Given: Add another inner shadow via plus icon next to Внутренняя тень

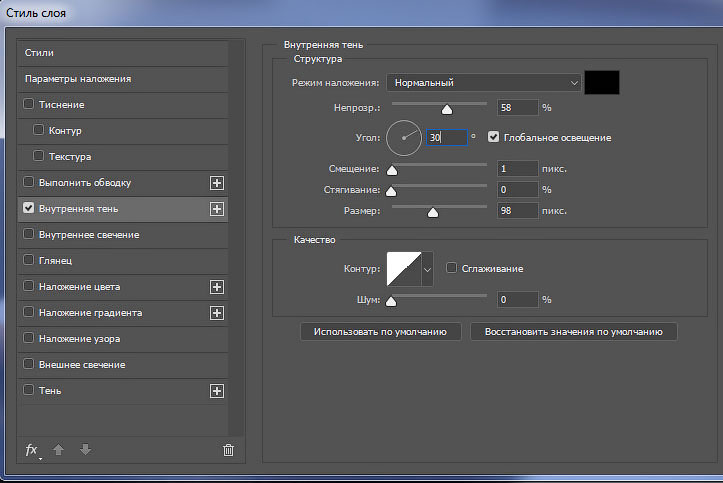Looking at the screenshot, I should [217, 209].
